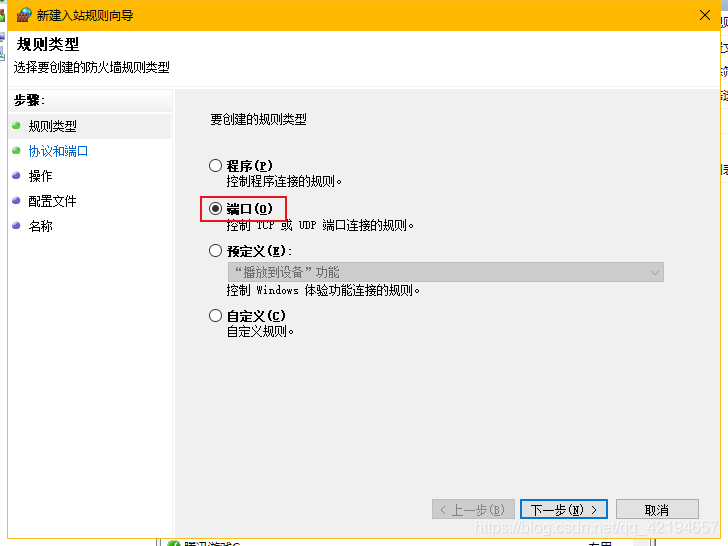
Task: Select the 名称 step in sidebar
Action: 40,226
